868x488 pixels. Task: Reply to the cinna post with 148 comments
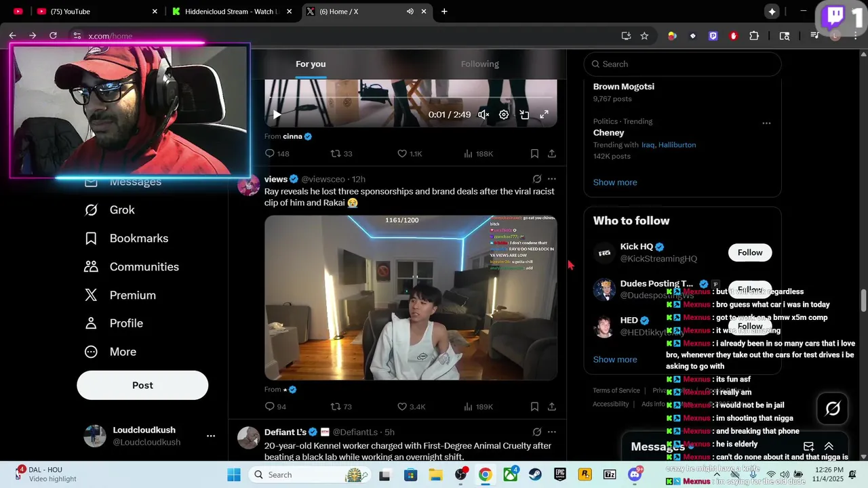coord(277,154)
